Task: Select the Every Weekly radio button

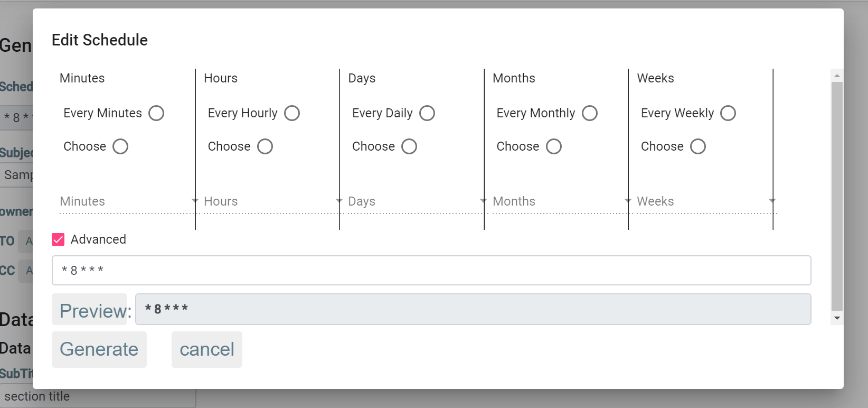Action: [x=728, y=113]
